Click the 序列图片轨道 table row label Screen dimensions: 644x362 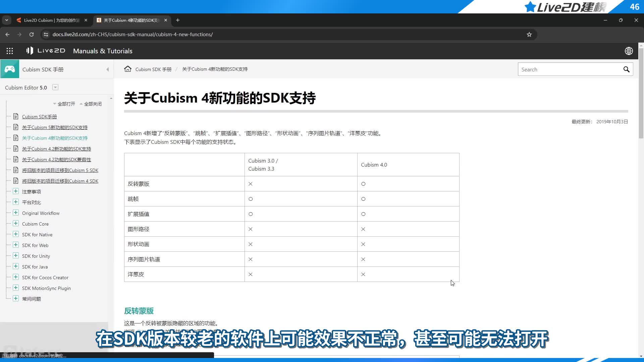click(x=144, y=259)
